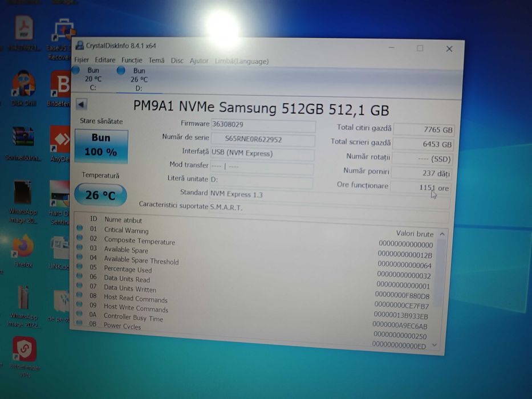The image size is (532, 399).
Task: Click Total scrieri gazdă value 6453 GB
Action: pyautogui.click(x=423, y=144)
